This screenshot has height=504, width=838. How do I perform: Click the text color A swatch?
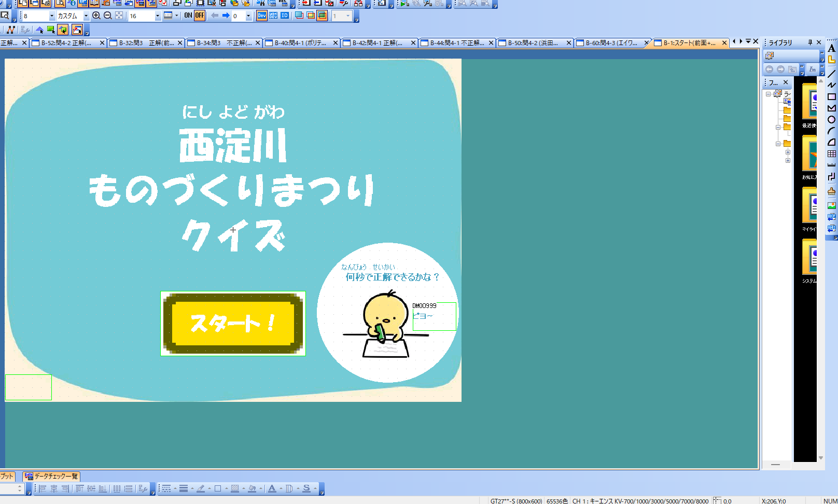pyautogui.click(x=272, y=488)
